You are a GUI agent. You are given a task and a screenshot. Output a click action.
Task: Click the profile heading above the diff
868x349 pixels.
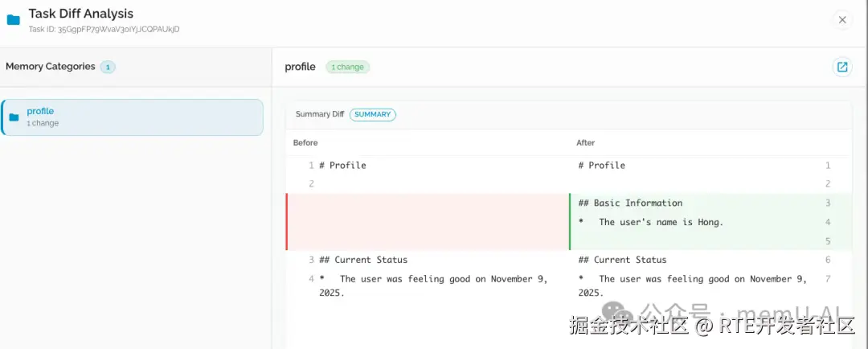pyautogui.click(x=300, y=67)
